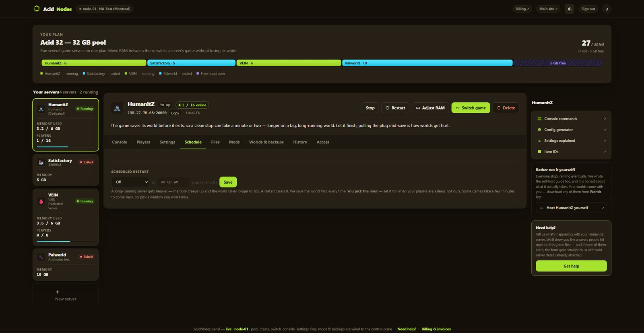Click the circular arrow icon on Restart
644x333 pixels.
tap(388, 108)
